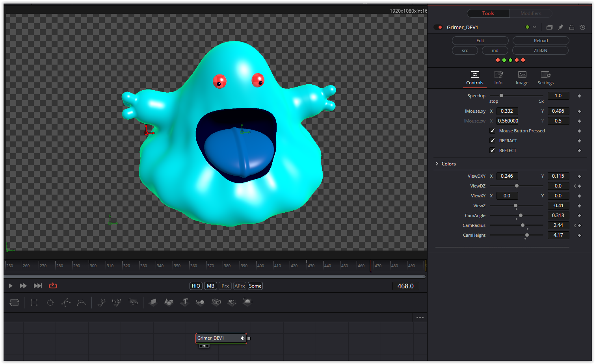Add a pEmitter particle node

tap(102, 303)
